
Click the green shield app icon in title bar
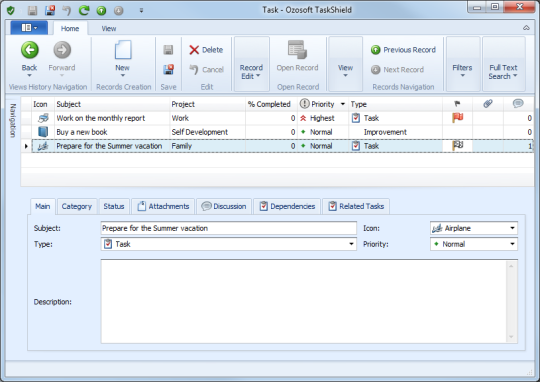[x=11, y=10]
